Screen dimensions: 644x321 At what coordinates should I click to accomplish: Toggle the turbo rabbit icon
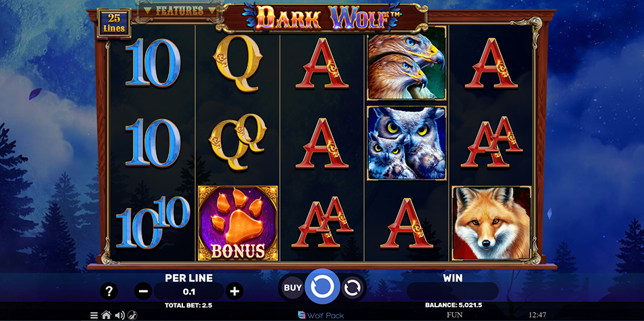132,316
